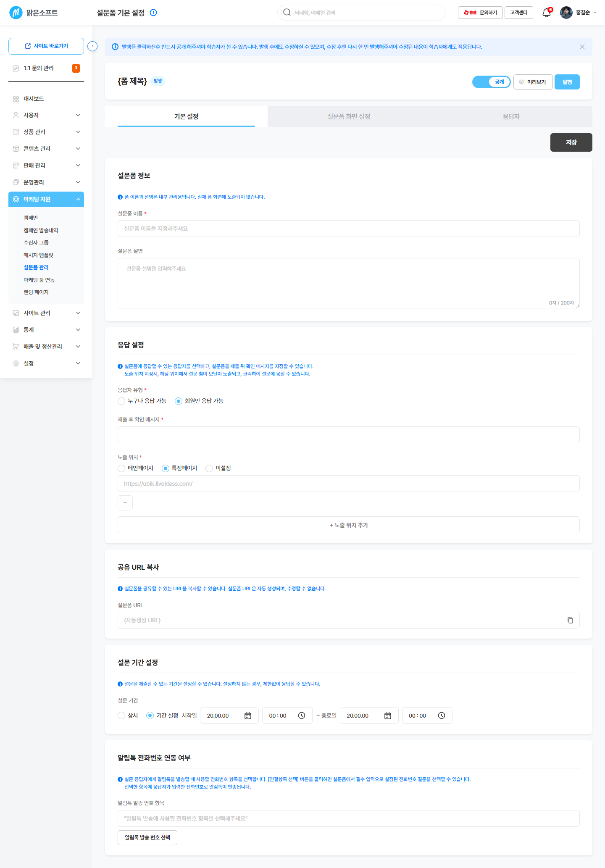Screen dimensions: 605x868
Task: Open the end date calendar icon
Action: (x=388, y=715)
